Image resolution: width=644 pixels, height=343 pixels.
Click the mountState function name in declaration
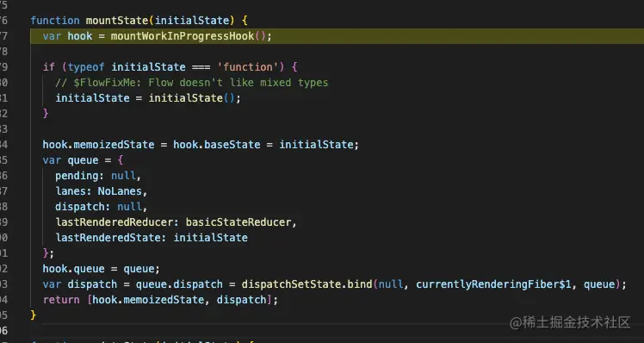(x=116, y=21)
